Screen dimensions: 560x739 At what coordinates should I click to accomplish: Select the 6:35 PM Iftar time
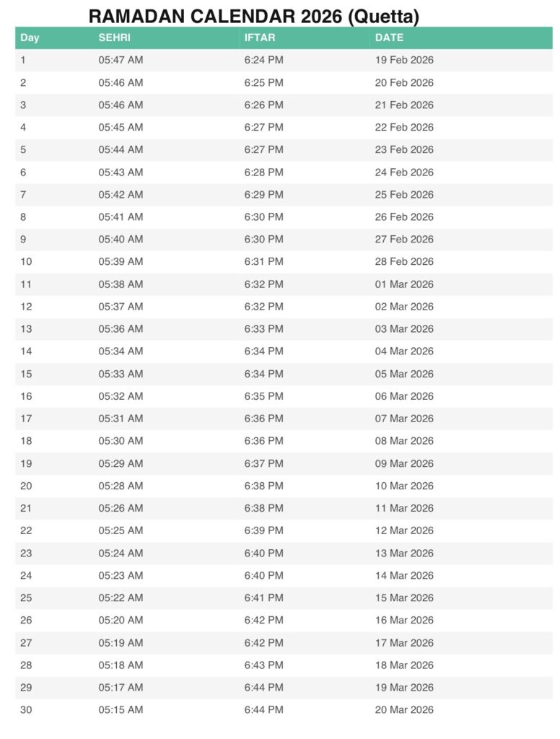[x=263, y=396]
